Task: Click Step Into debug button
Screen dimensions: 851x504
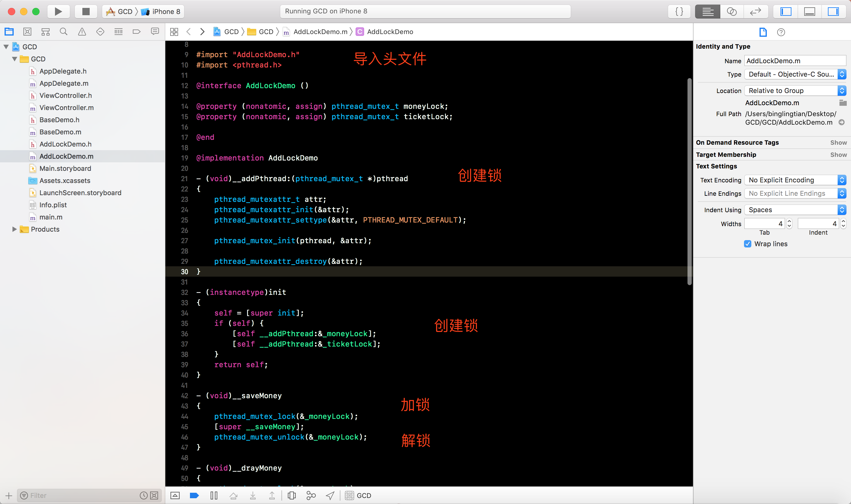Action: coord(253,495)
